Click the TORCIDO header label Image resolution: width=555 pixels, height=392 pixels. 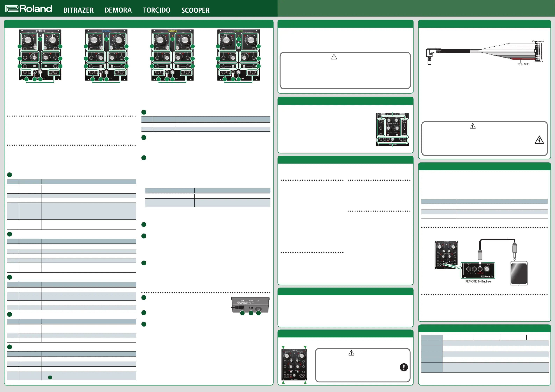tap(157, 10)
